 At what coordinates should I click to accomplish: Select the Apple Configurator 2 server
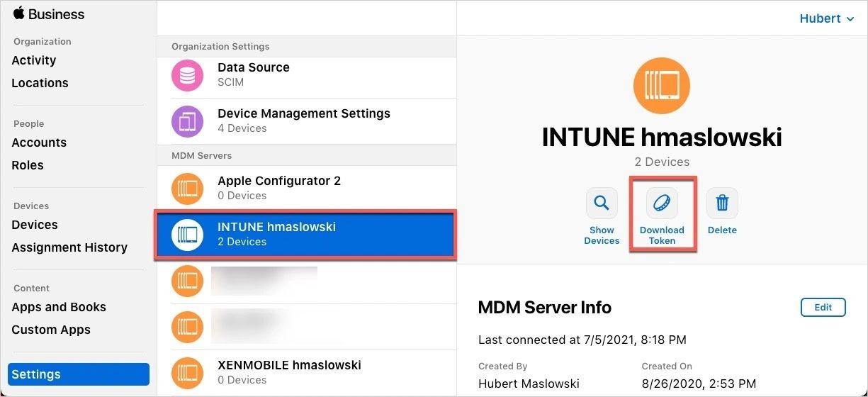(306, 188)
